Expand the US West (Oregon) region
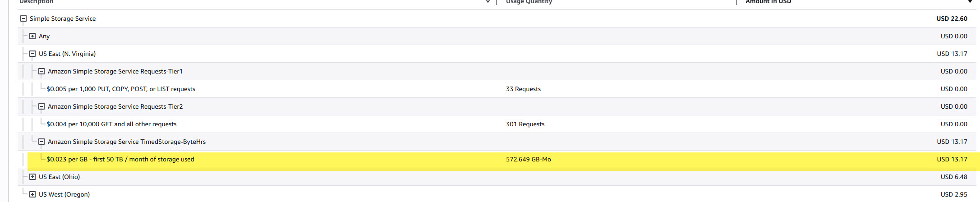 coord(32,194)
